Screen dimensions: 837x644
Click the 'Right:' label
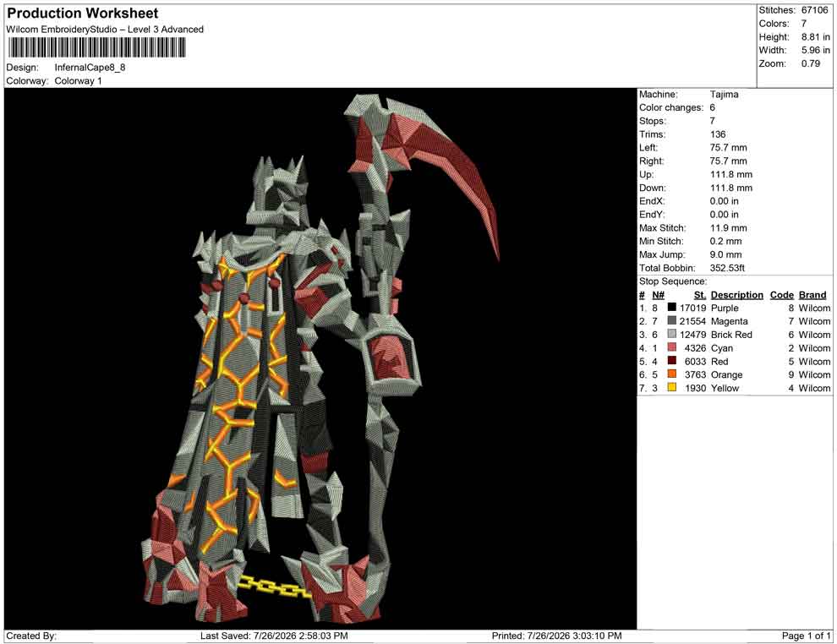[651, 161]
